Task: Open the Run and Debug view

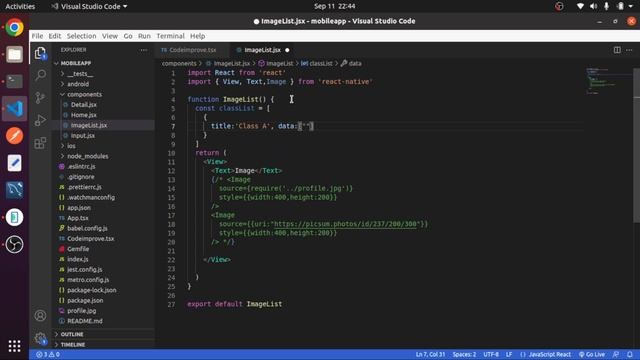Action: point(40,120)
